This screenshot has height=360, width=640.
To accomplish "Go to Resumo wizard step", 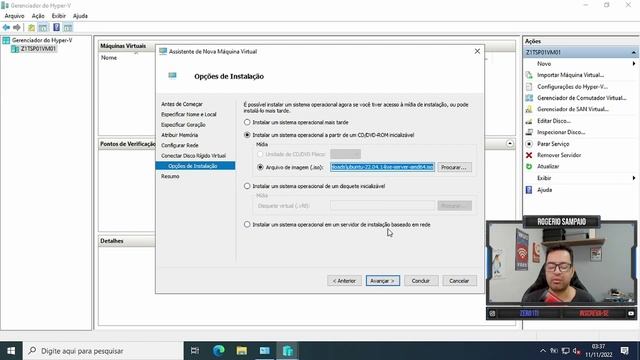I will tap(170, 176).
